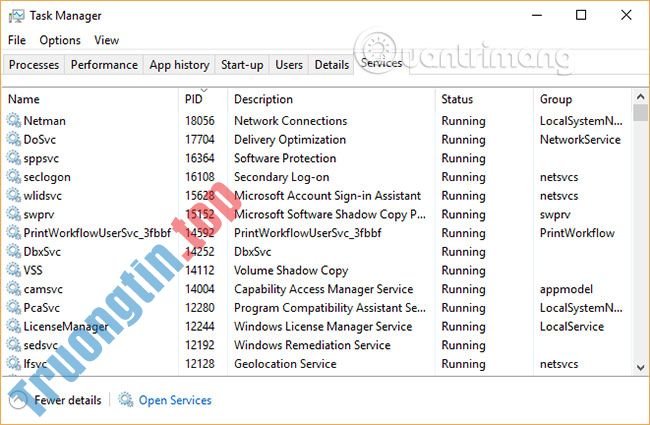Click the camsvc service gear icon

[14, 290]
